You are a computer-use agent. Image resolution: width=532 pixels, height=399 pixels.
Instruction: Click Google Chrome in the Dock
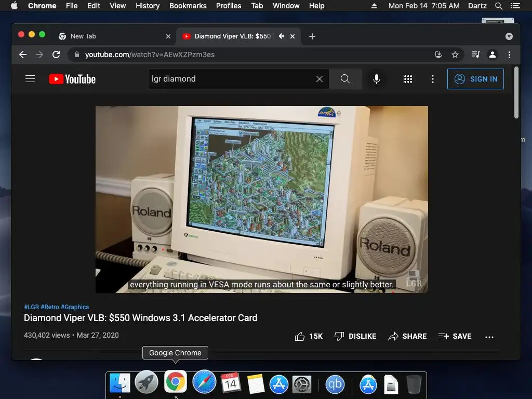(x=176, y=381)
